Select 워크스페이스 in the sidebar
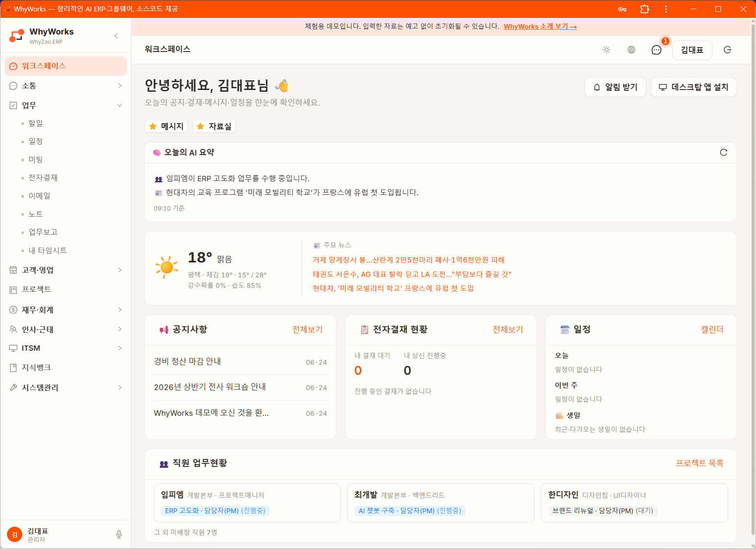 click(x=66, y=66)
